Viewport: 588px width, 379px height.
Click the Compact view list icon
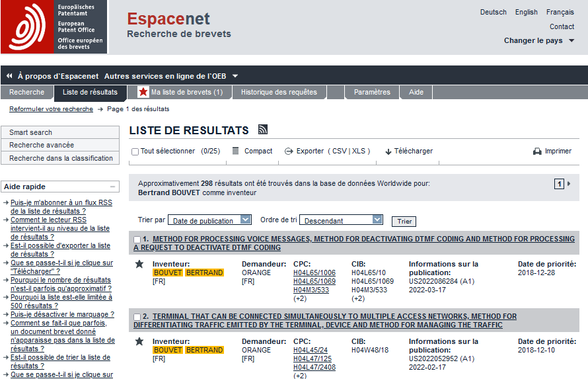(235, 151)
